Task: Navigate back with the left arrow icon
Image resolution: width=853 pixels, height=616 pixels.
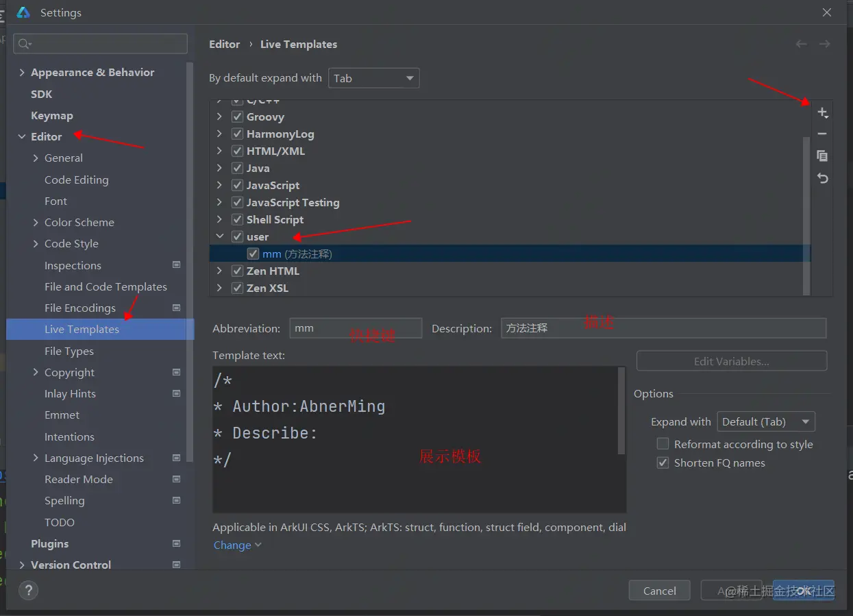Action: pyautogui.click(x=801, y=44)
